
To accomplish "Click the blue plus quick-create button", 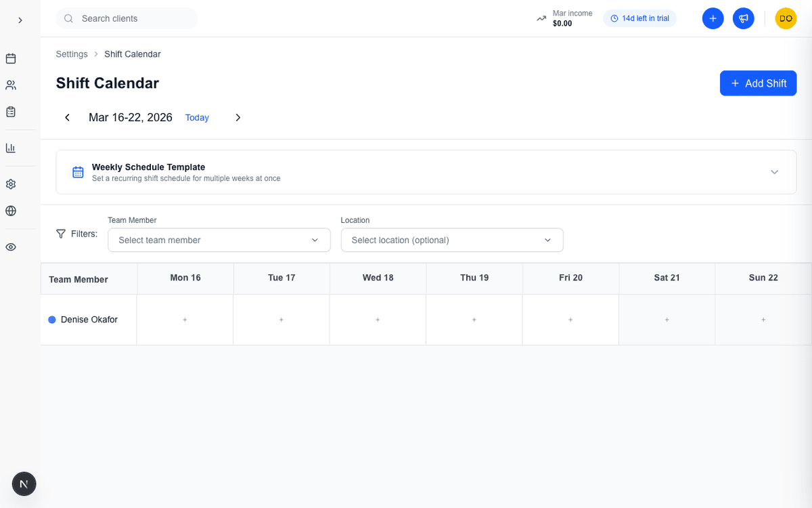I will point(713,18).
